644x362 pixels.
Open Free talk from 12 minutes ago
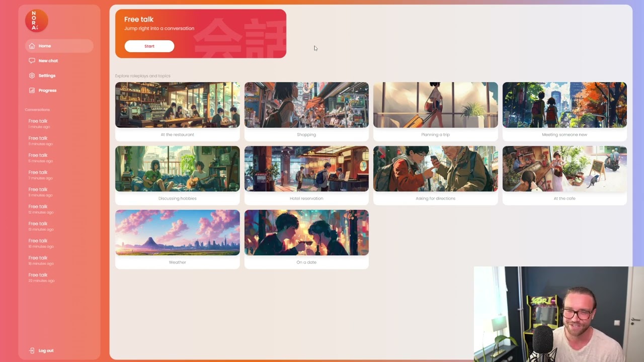tap(40, 209)
